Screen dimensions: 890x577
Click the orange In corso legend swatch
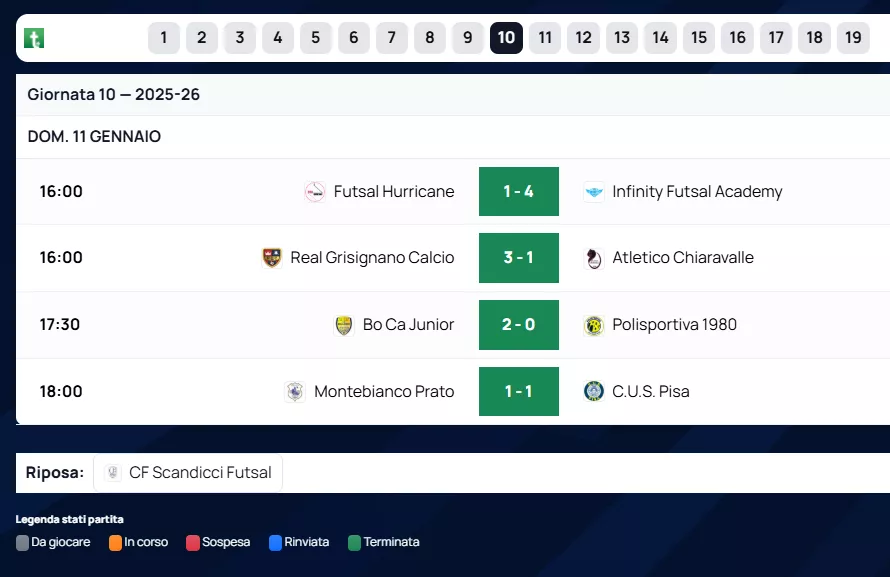116,543
